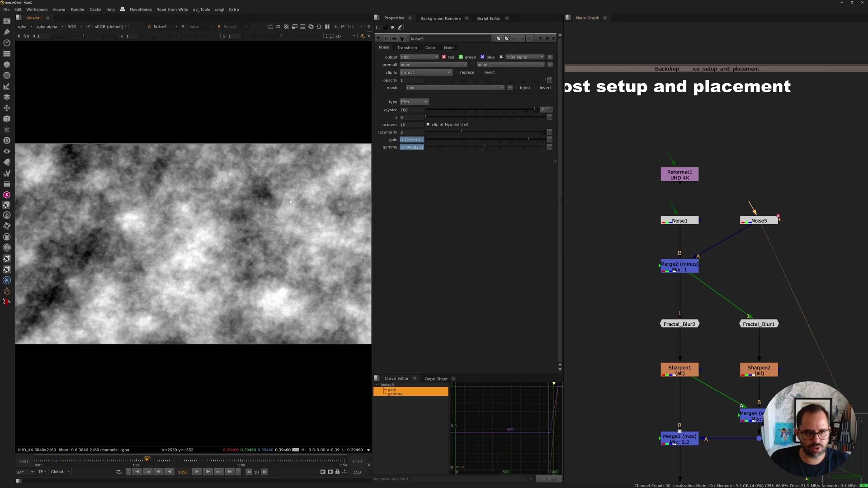Click the wrench icon in Noise5 properties
This screenshot has height=488, width=868.
[402, 38]
